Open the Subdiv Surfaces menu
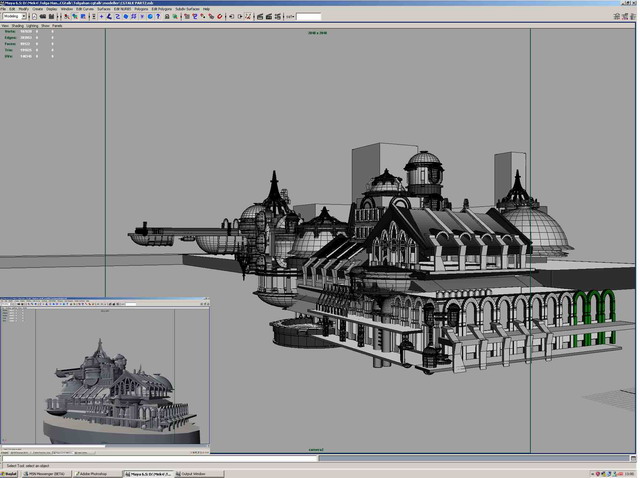The height and width of the screenshot is (478, 640). point(186,9)
